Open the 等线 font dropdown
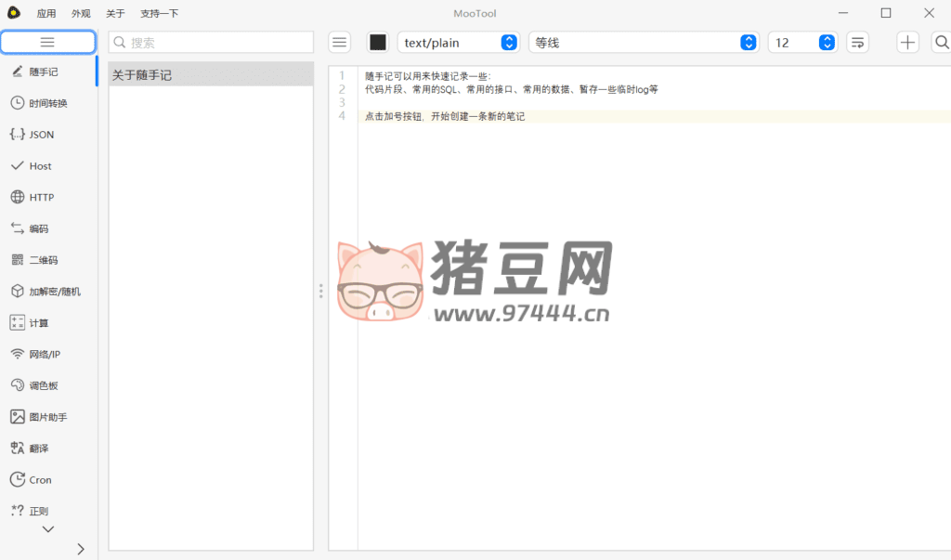This screenshot has width=951, height=560. [644, 43]
